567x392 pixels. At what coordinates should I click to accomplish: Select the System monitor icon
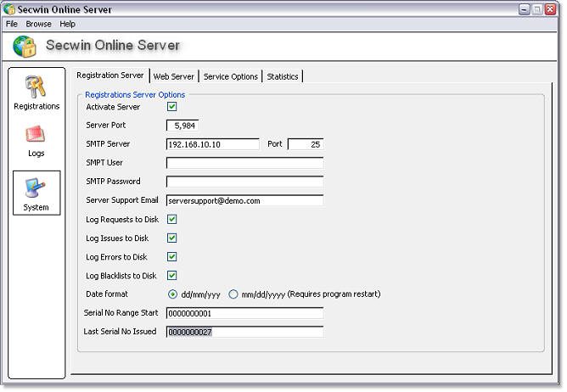coord(35,188)
